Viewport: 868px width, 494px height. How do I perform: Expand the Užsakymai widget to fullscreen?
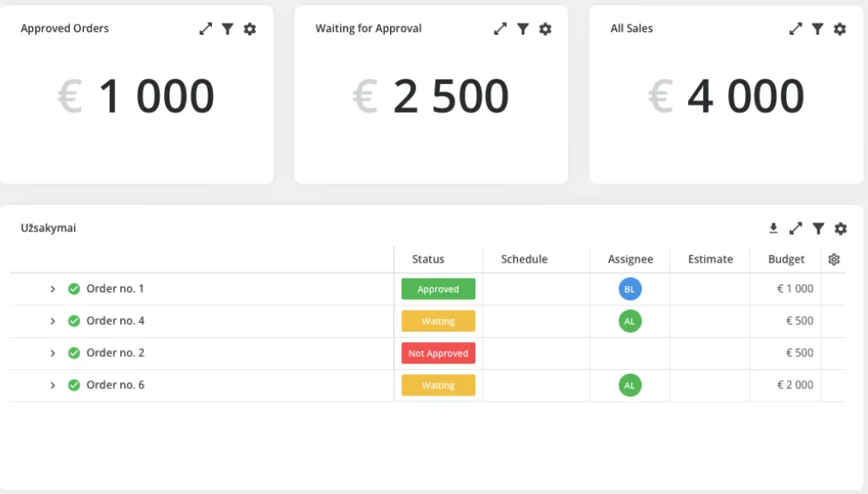[x=796, y=228]
